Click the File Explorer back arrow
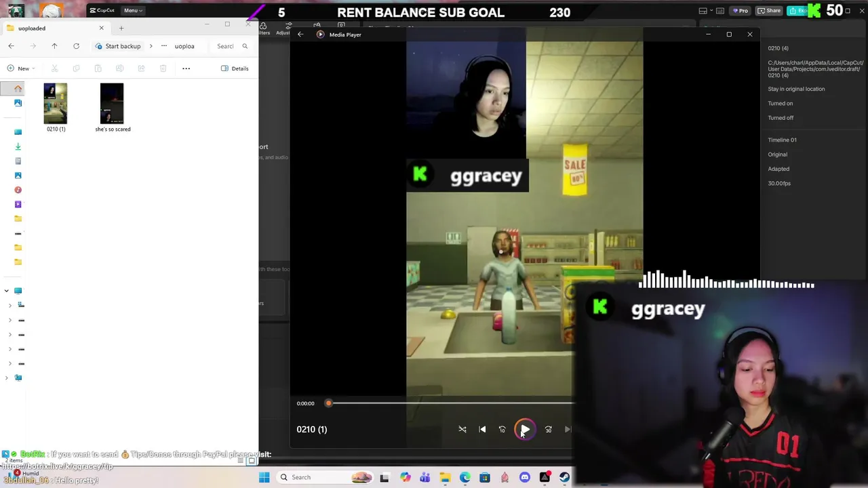 tap(11, 46)
